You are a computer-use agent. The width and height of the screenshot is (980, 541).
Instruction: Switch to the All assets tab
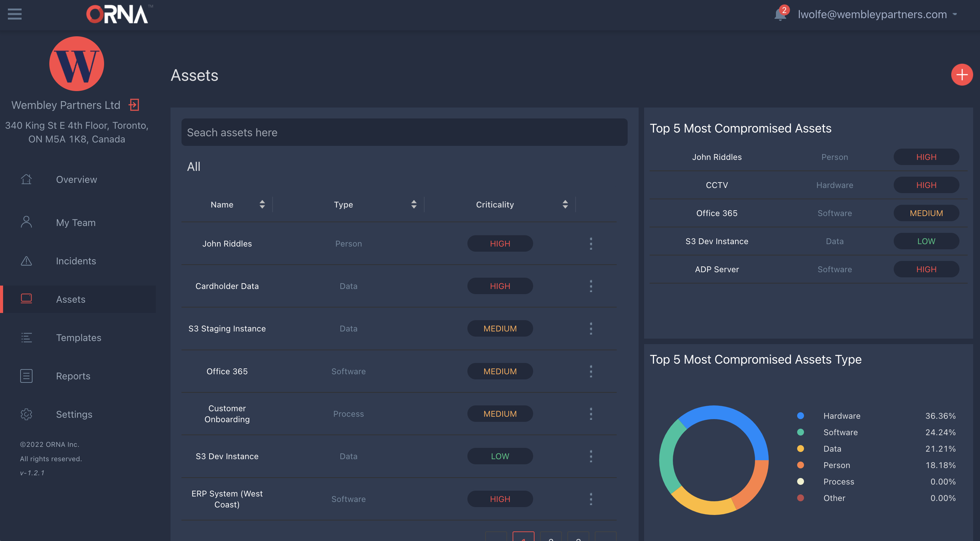pyautogui.click(x=194, y=166)
